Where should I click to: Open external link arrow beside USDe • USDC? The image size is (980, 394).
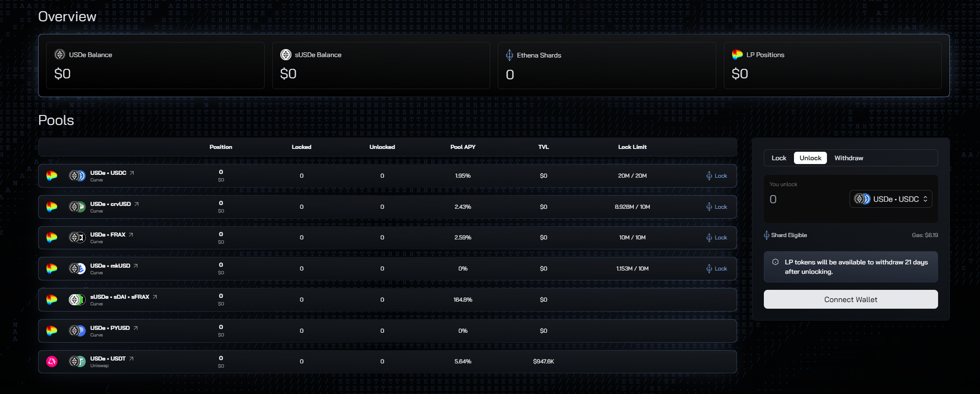[x=132, y=173]
